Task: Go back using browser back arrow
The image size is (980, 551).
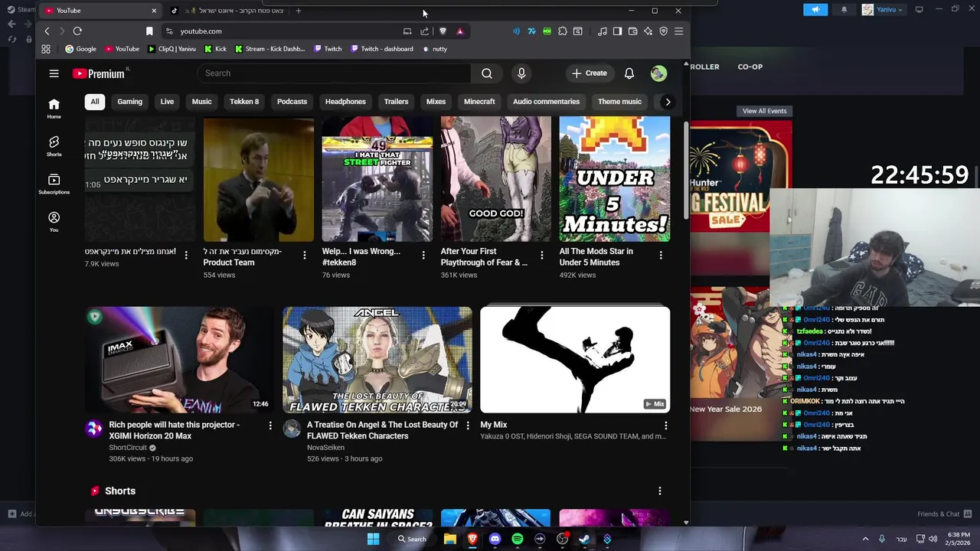Action: [x=47, y=31]
